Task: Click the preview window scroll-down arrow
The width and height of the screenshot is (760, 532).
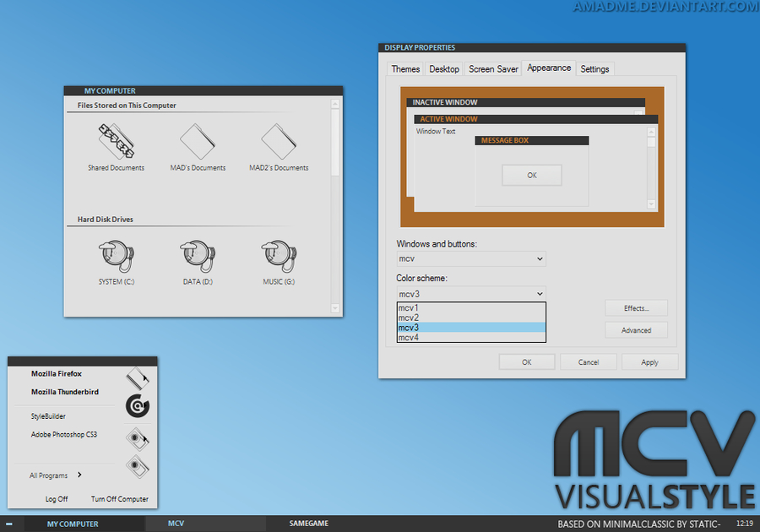Action: click(651, 204)
